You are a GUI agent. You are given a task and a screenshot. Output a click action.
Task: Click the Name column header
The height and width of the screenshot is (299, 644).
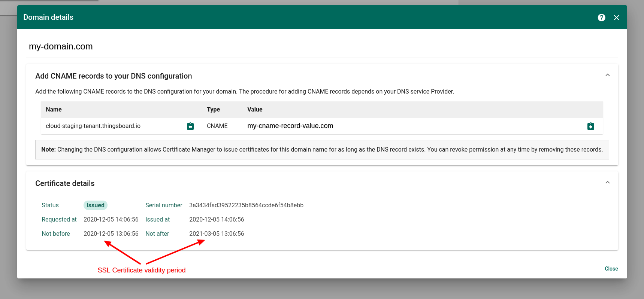pos(54,110)
